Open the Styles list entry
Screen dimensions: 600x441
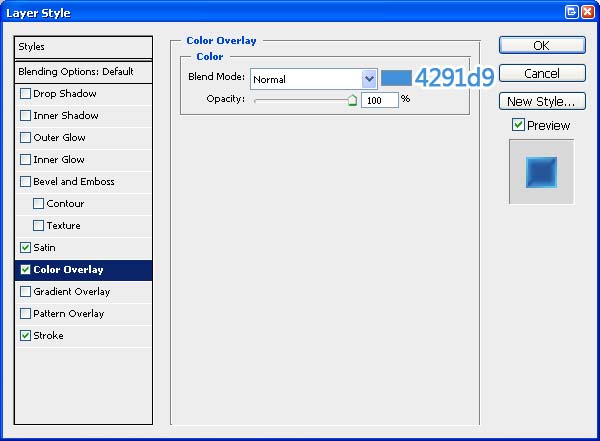click(83, 47)
